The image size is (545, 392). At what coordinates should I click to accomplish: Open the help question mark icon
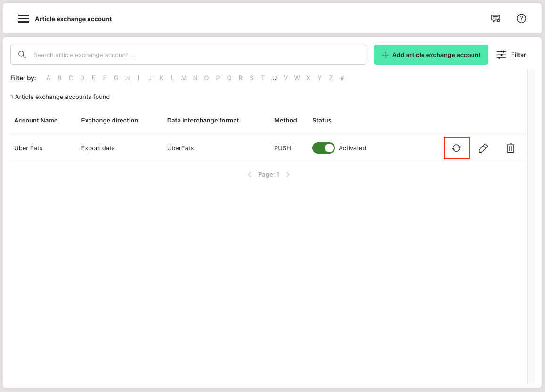[x=521, y=19]
